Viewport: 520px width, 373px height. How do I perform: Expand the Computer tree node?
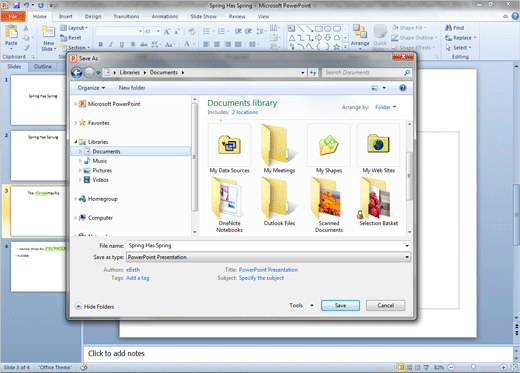(x=76, y=218)
